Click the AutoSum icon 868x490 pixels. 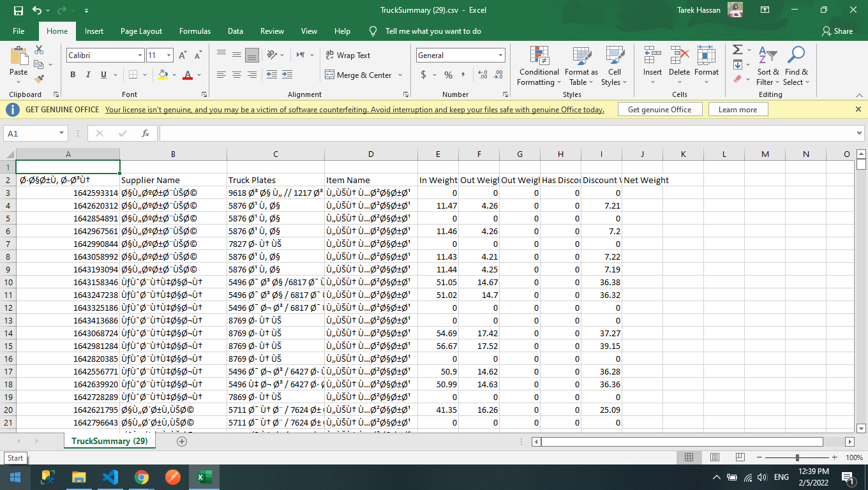[737, 50]
